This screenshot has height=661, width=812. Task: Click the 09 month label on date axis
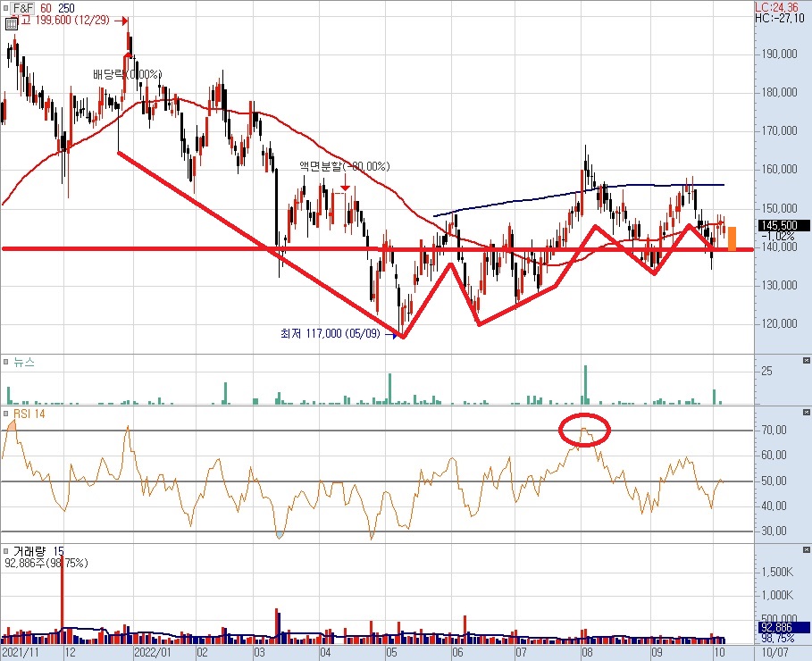(x=657, y=652)
